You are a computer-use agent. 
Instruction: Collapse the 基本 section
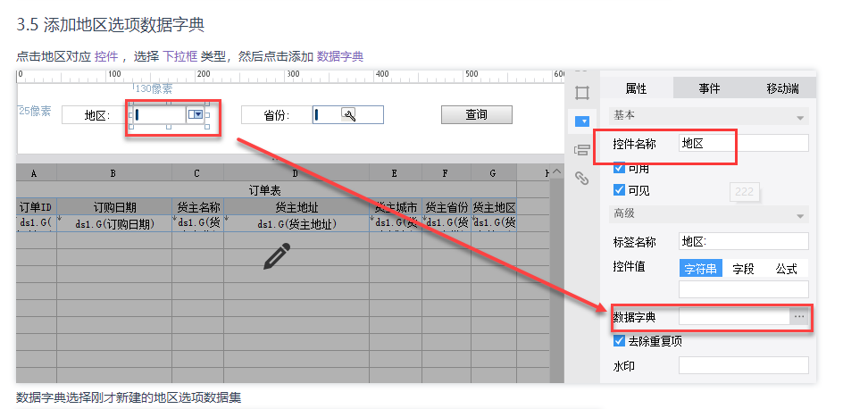click(x=800, y=116)
